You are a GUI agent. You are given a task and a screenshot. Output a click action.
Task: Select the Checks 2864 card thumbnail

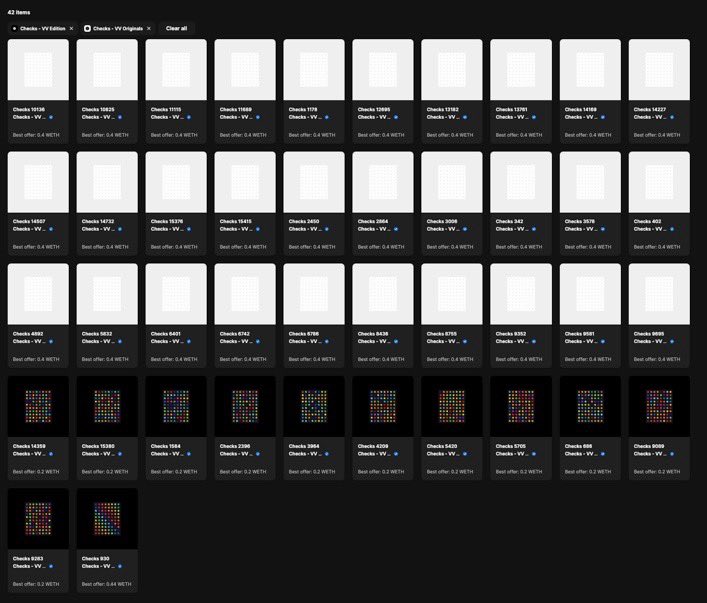(383, 182)
